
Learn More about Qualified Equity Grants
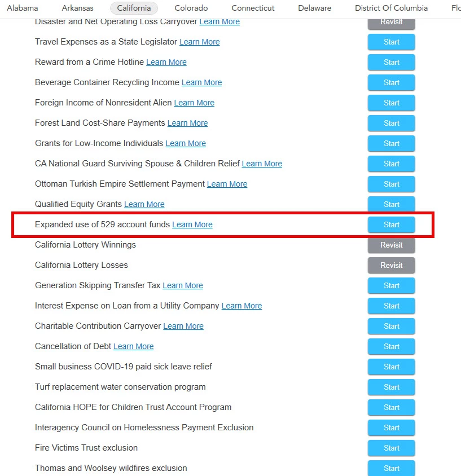coord(144,204)
